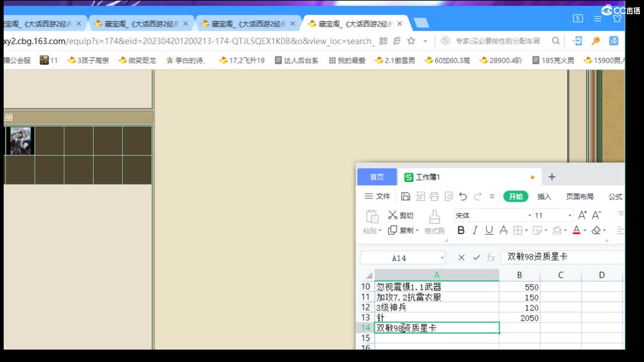Click the Copy (复制) button
This screenshot has height=362, width=644.
400,230
